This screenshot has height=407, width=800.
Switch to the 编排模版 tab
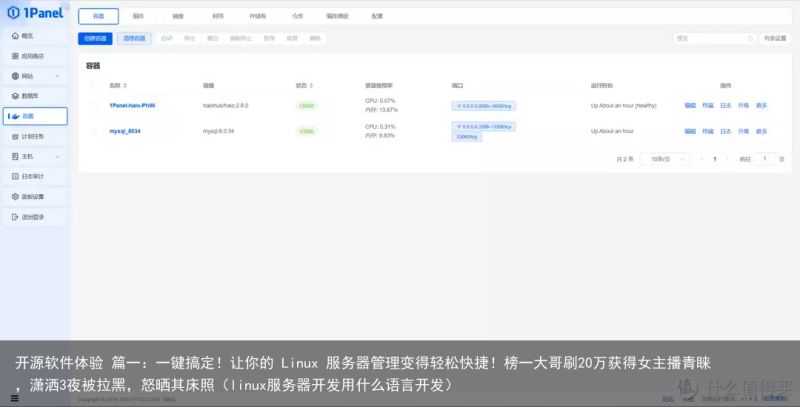click(x=337, y=16)
